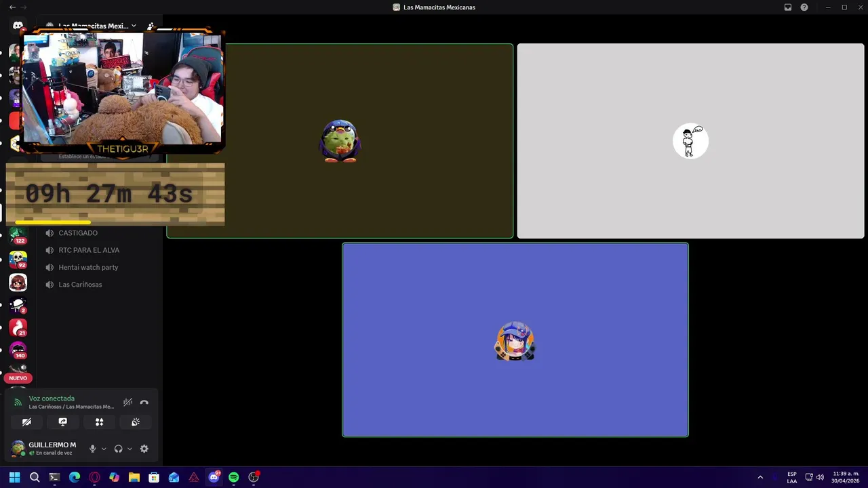Viewport: 868px width, 488px height.
Task: Open output device options arrow
Action: coord(130,449)
